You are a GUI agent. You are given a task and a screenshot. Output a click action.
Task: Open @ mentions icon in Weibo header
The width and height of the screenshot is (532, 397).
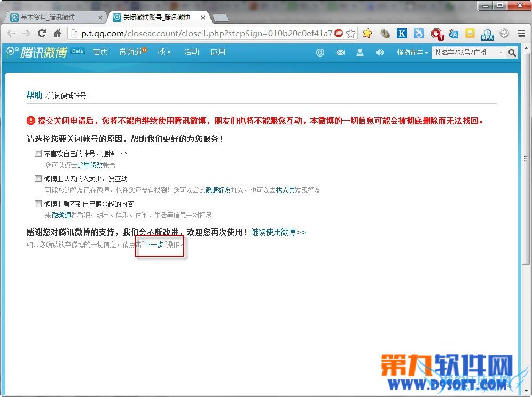pyautogui.click(x=320, y=52)
